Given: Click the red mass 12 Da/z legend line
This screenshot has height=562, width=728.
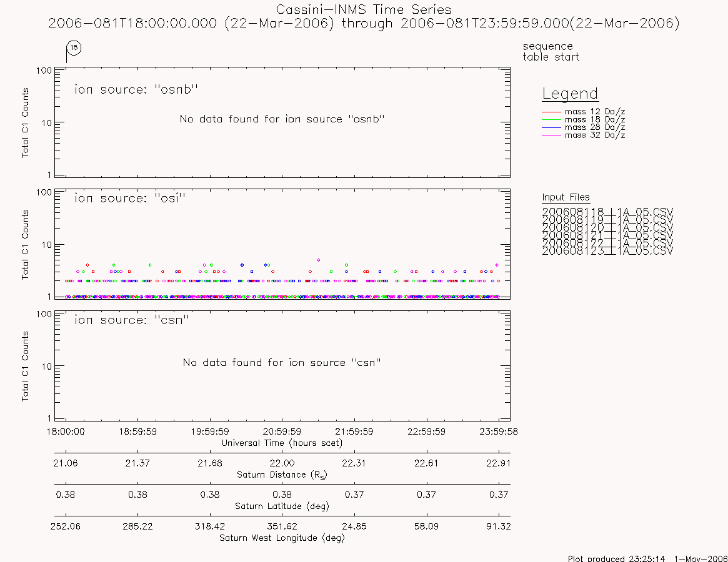Looking at the screenshot, I should tap(552, 112).
